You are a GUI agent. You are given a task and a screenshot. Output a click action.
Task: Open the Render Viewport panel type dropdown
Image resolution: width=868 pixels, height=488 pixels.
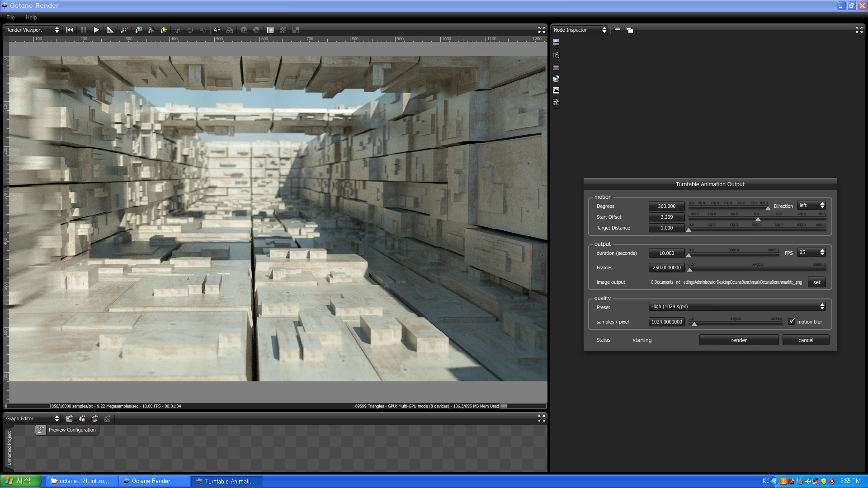(32, 30)
